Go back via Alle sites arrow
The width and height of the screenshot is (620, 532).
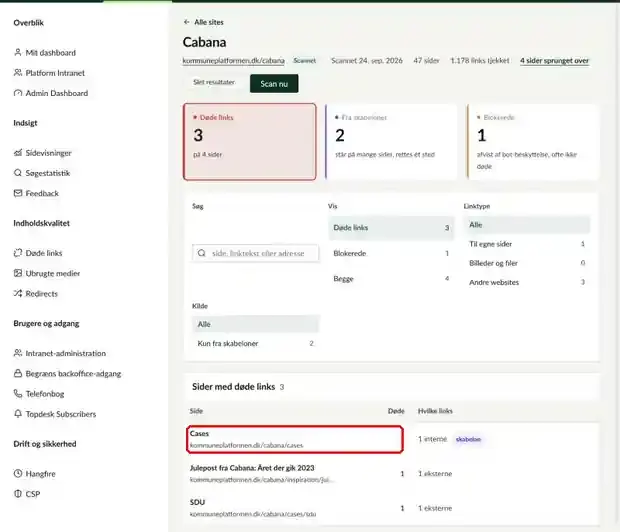tap(186, 22)
